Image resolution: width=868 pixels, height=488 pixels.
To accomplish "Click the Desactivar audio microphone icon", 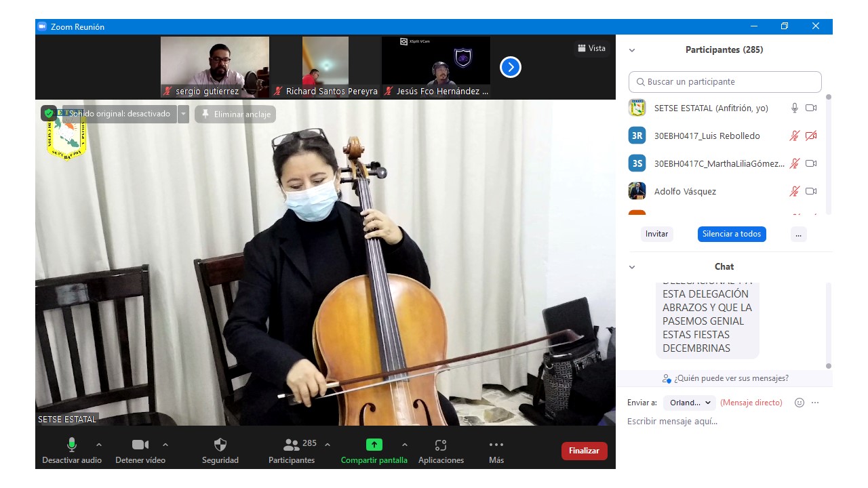I will [x=72, y=445].
